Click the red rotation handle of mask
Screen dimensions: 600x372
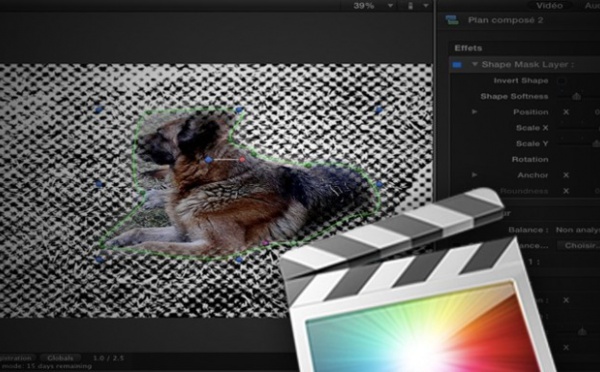pyautogui.click(x=242, y=160)
